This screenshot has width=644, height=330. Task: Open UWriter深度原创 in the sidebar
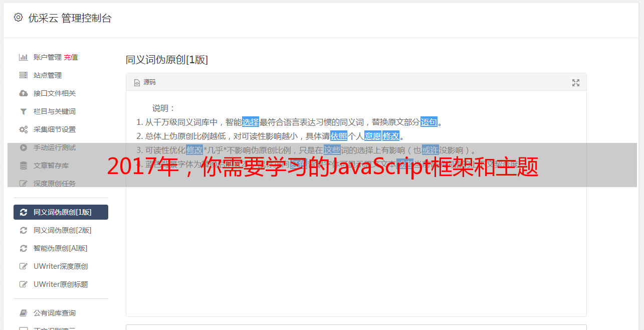pos(61,266)
